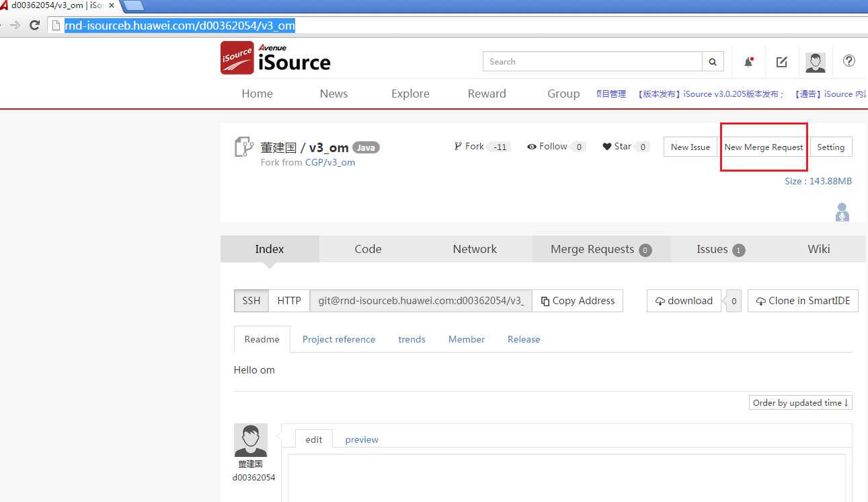Viewport: 868px width, 502px height.
Task: Click the Hello om readme text
Action: coord(254,370)
